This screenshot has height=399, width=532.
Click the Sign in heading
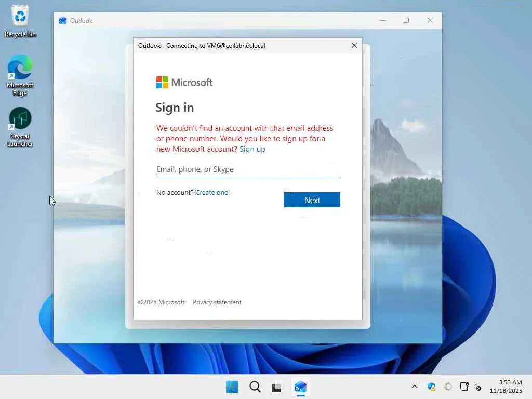click(x=175, y=108)
